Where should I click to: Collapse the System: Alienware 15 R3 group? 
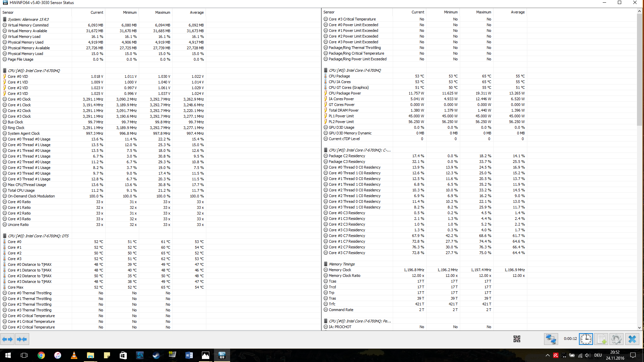click(x=29, y=19)
